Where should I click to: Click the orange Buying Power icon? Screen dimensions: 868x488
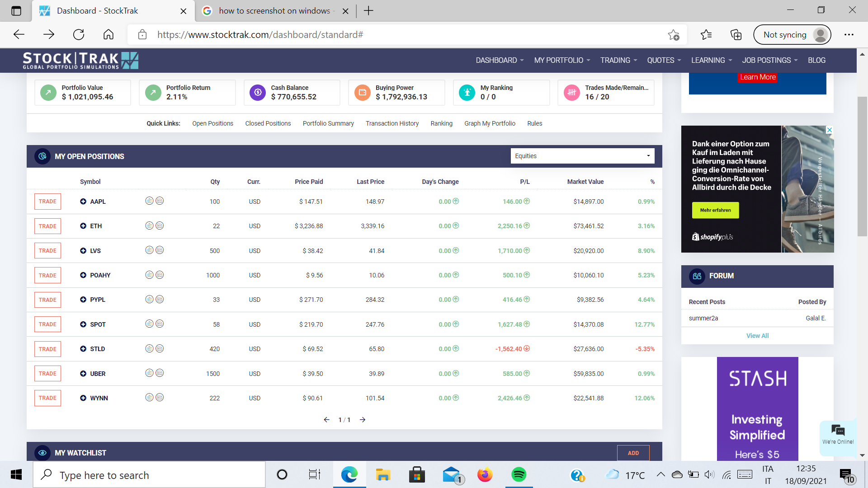[362, 93]
